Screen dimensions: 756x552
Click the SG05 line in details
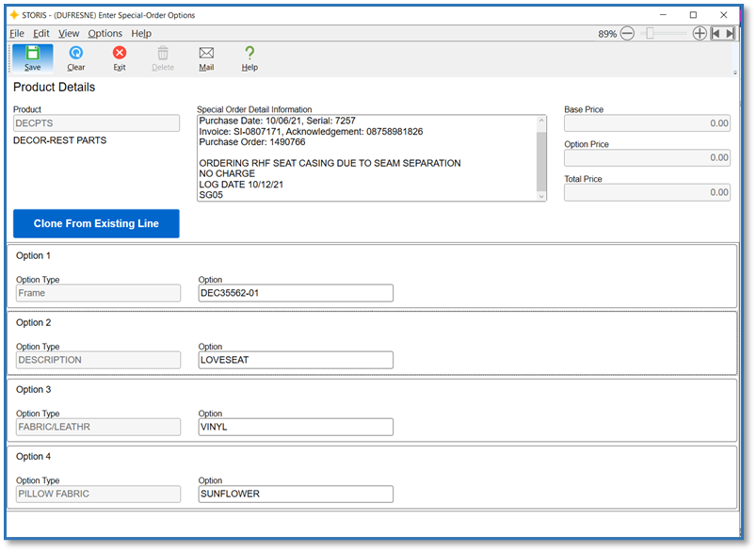(x=211, y=195)
